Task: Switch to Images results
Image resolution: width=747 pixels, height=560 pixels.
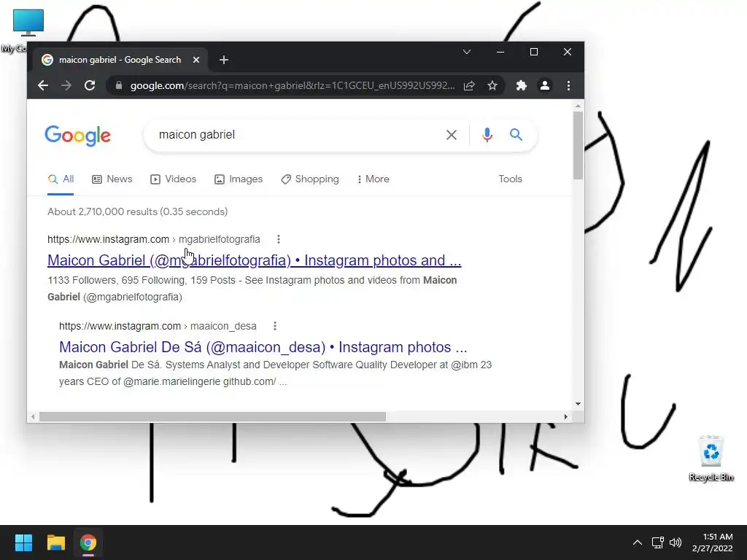Action: (239, 179)
